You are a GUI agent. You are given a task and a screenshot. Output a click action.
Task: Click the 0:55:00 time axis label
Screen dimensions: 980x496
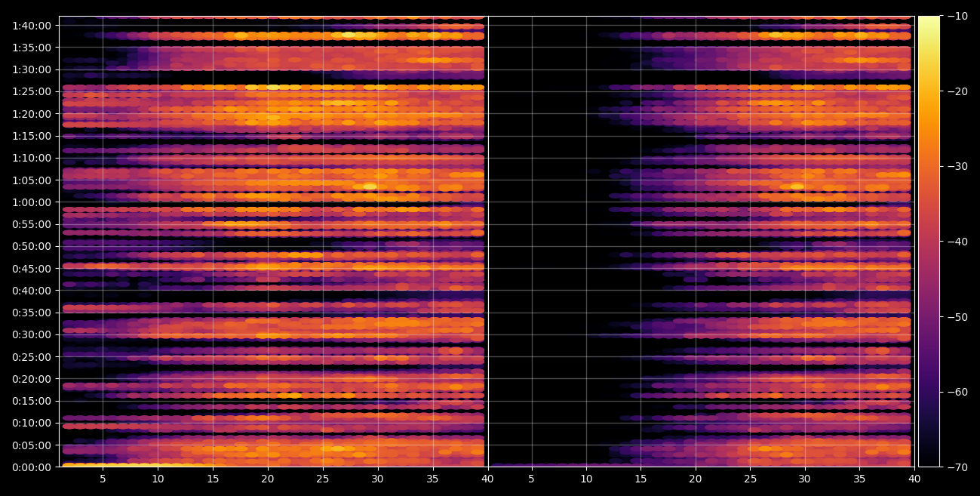click(32, 224)
